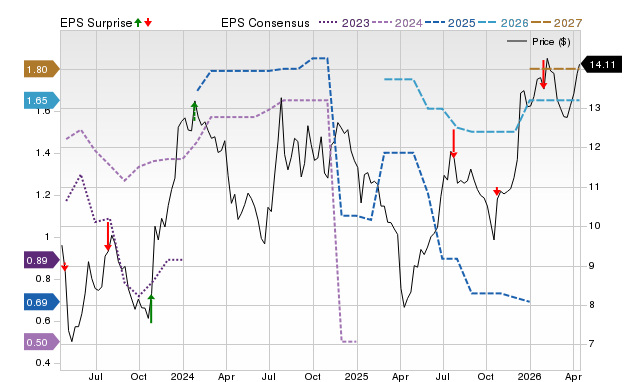Click the 9 tick on the price axis

pos(591,265)
